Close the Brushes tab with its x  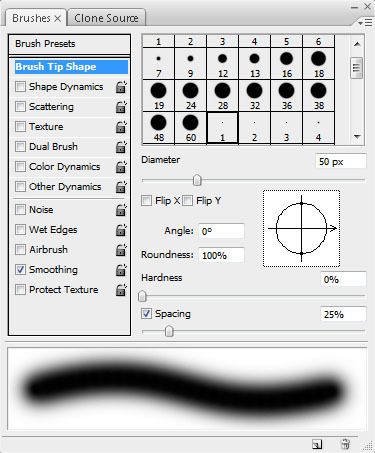click(58, 18)
